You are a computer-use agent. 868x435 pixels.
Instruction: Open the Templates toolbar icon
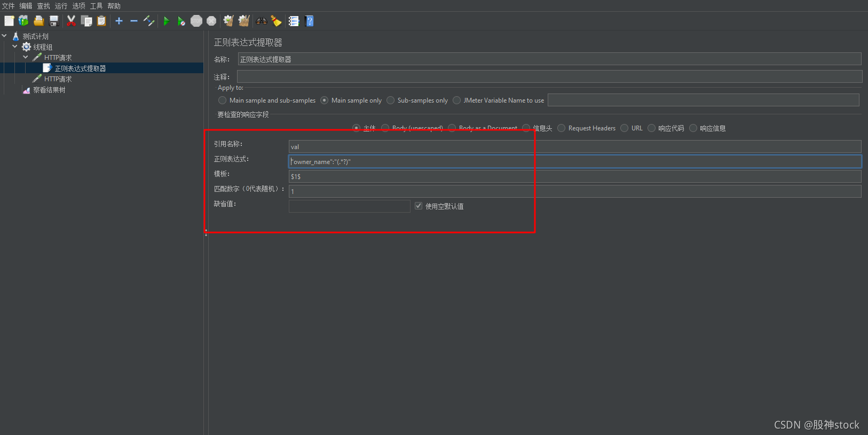(x=23, y=21)
